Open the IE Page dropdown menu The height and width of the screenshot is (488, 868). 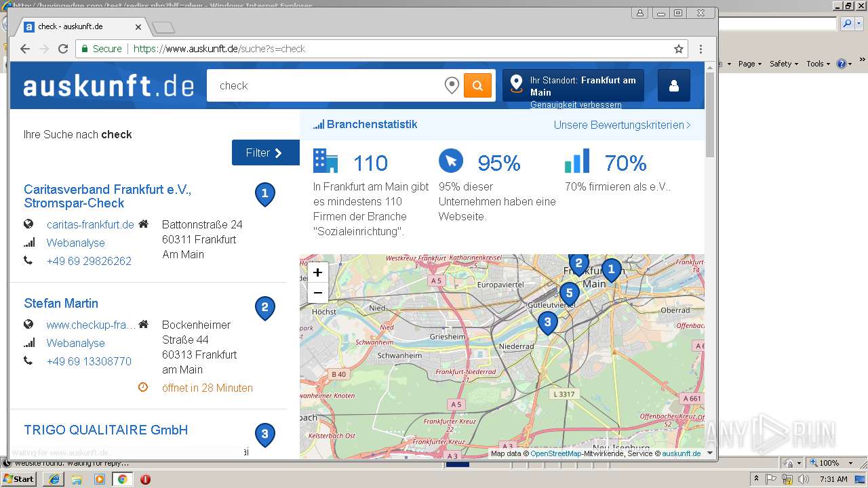pos(749,63)
